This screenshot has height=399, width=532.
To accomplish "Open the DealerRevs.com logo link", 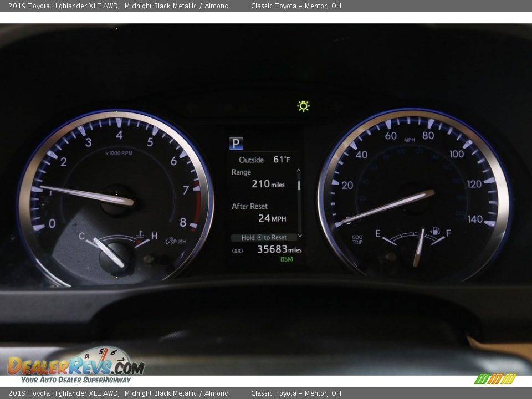I will pyautogui.click(x=76, y=366).
